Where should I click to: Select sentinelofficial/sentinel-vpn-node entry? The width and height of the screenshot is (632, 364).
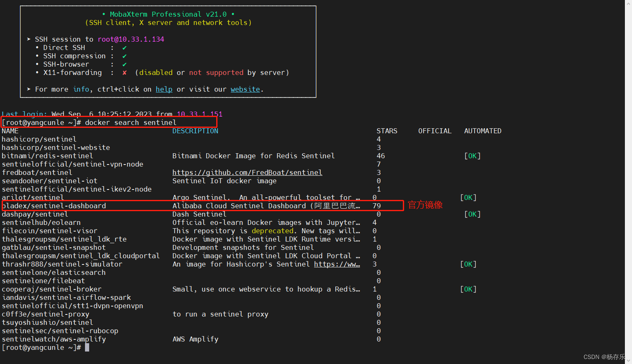pyautogui.click(x=72, y=164)
